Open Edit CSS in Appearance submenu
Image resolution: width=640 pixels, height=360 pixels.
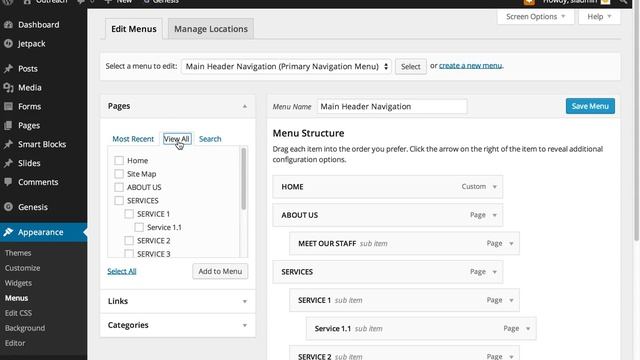[x=18, y=313]
